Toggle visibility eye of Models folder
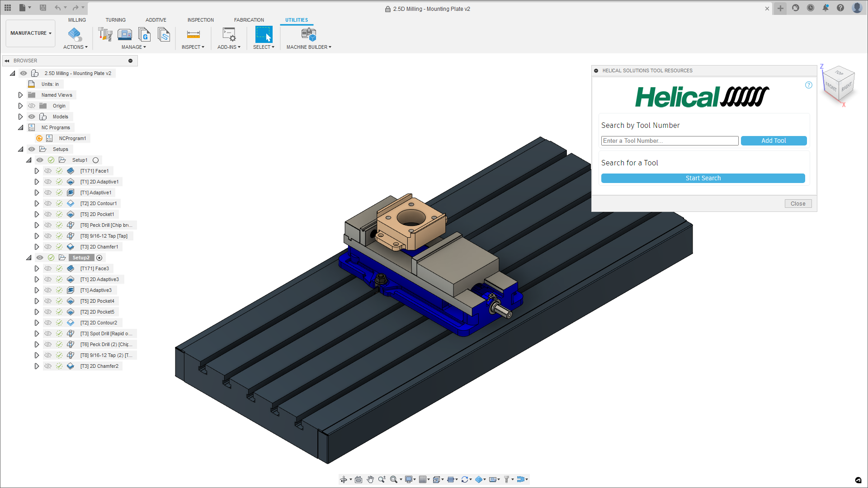868x488 pixels. tap(32, 117)
